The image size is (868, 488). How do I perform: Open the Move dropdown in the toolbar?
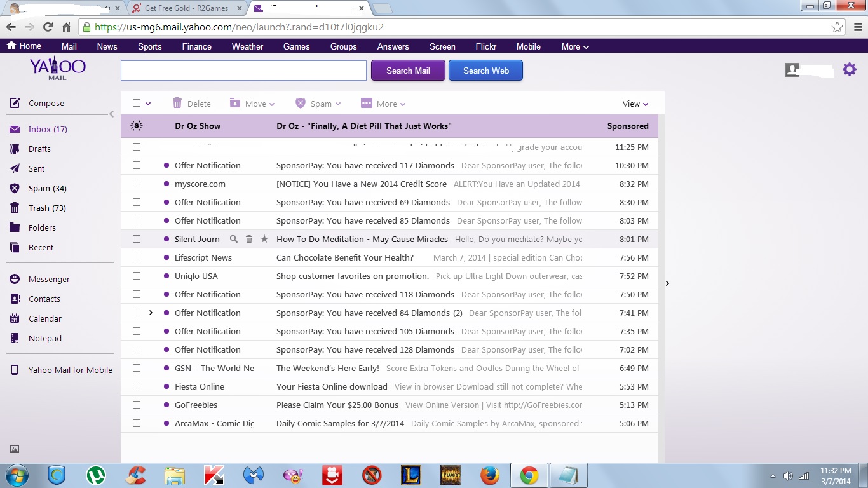click(x=252, y=104)
